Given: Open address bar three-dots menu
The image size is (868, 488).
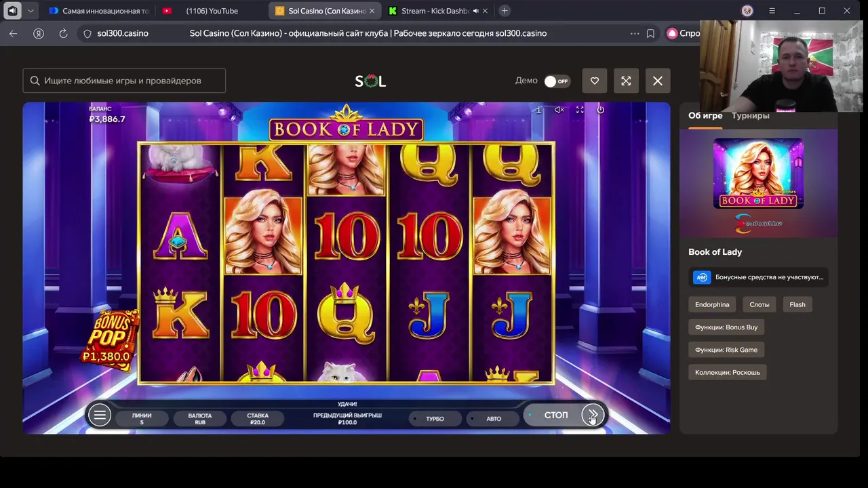Looking at the screenshot, I should point(635,33).
